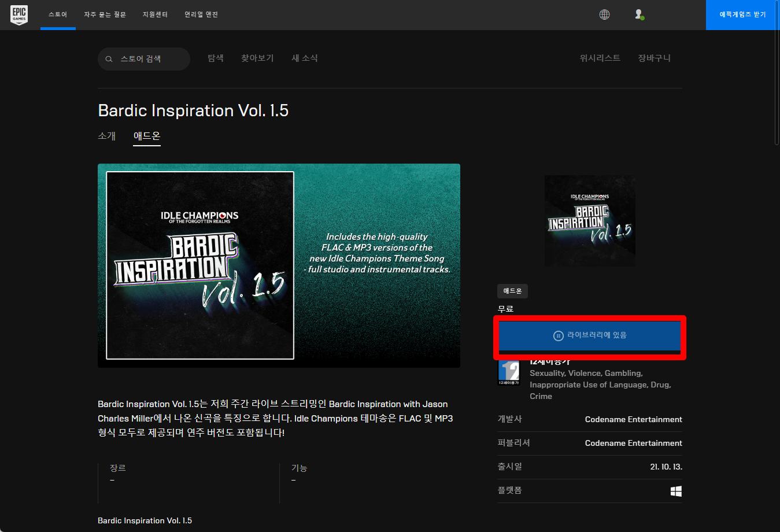Click the 12 age rating badge
Screen dimensions: 780x532
tap(509, 373)
